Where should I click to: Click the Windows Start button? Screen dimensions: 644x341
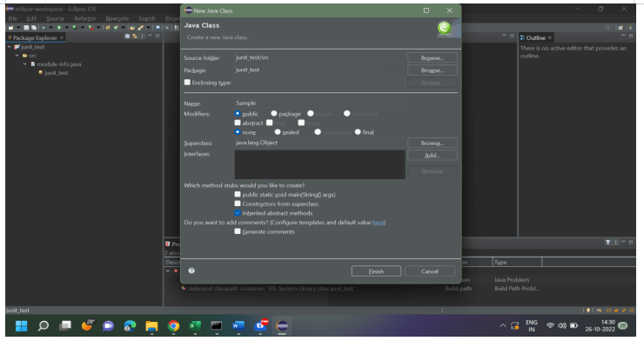click(x=22, y=326)
